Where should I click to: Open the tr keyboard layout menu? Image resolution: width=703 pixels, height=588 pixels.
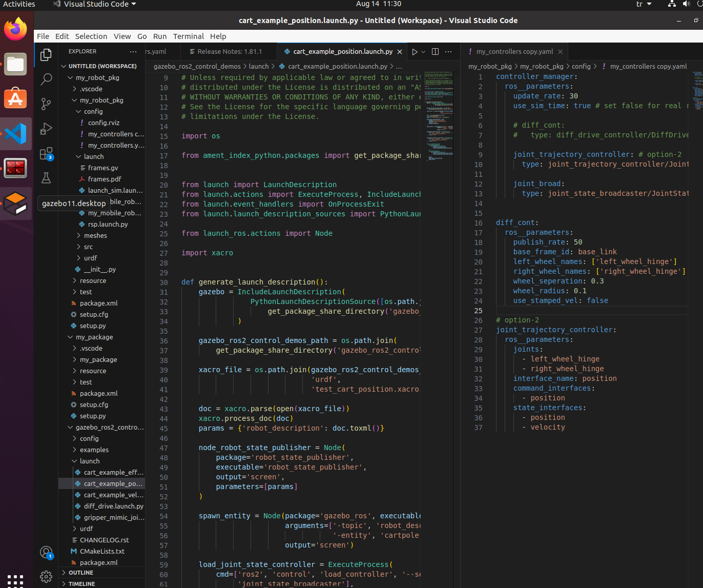coord(644,4)
